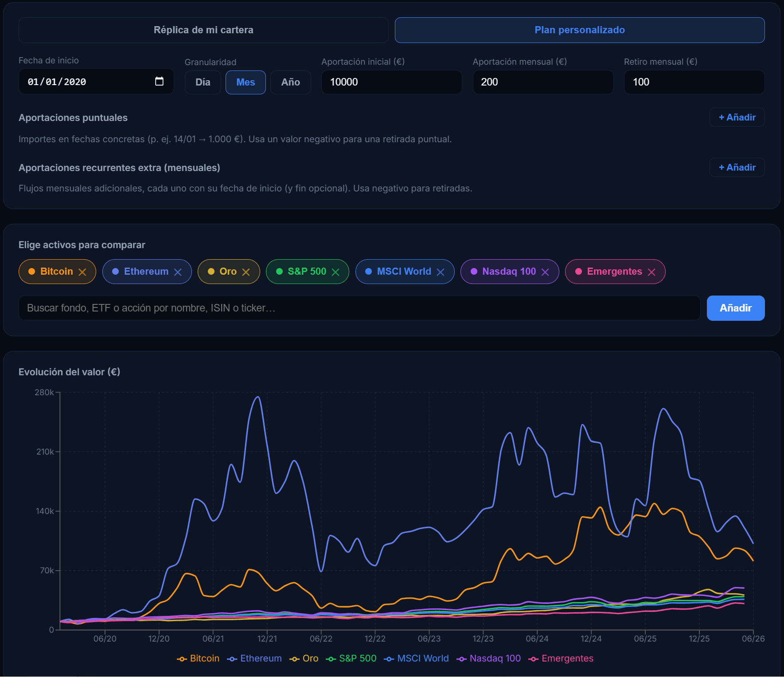Click the blue Añadir asset button

click(x=736, y=308)
